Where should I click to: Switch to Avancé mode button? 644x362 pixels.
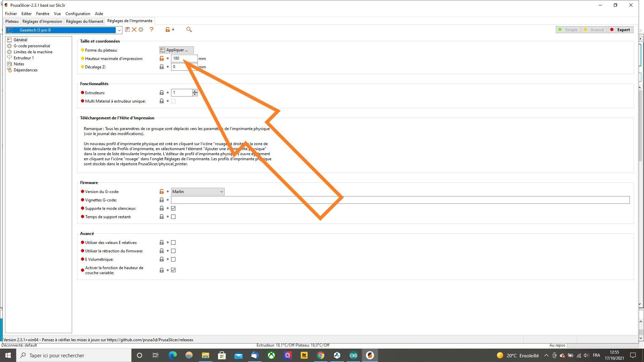594,30
